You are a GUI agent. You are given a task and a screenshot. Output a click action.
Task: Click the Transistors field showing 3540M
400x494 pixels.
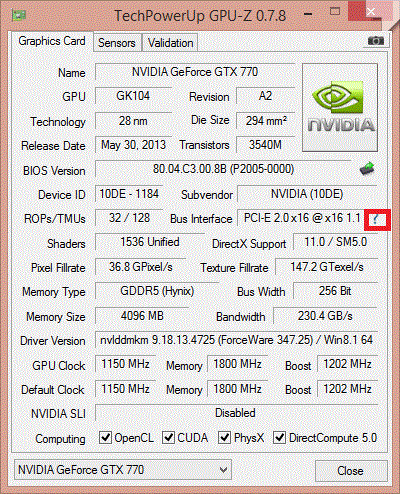coord(266,145)
